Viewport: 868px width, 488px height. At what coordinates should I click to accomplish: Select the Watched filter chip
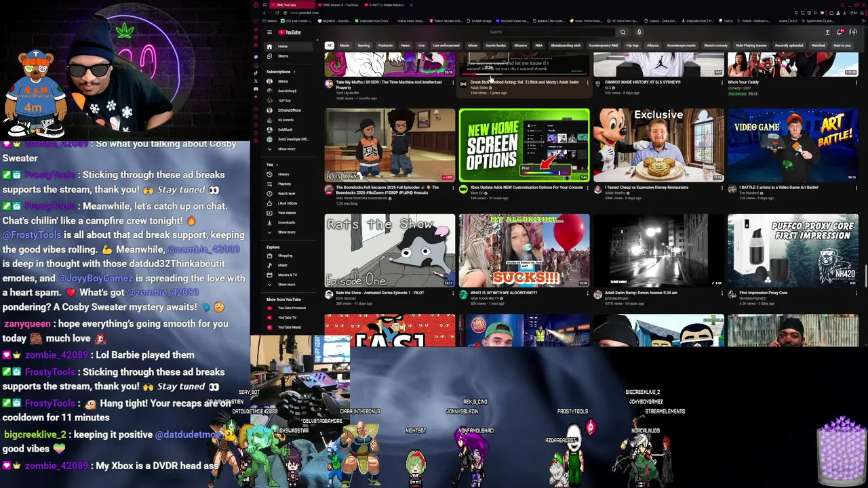(x=818, y=45)
